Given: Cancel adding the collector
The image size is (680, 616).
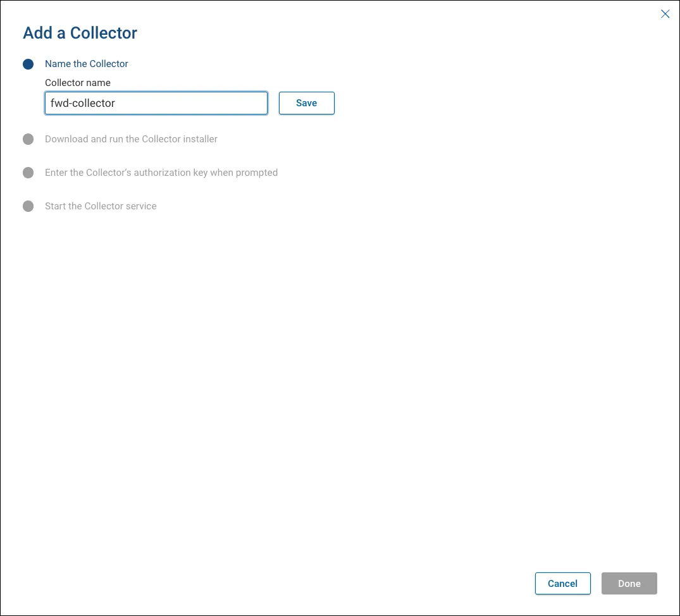Looking at the screenshot, I should 562,584.
